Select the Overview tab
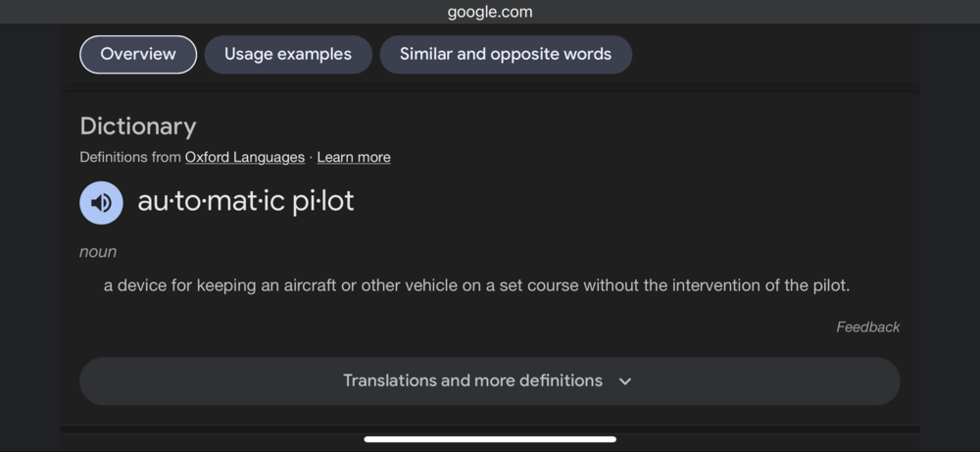 [138, 54]
